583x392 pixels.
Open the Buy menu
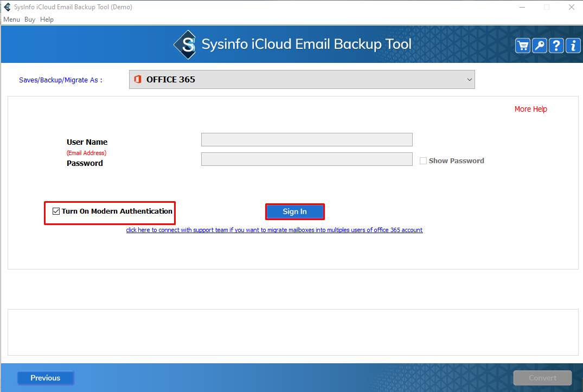pyautogui.click(x=30, y=20)
